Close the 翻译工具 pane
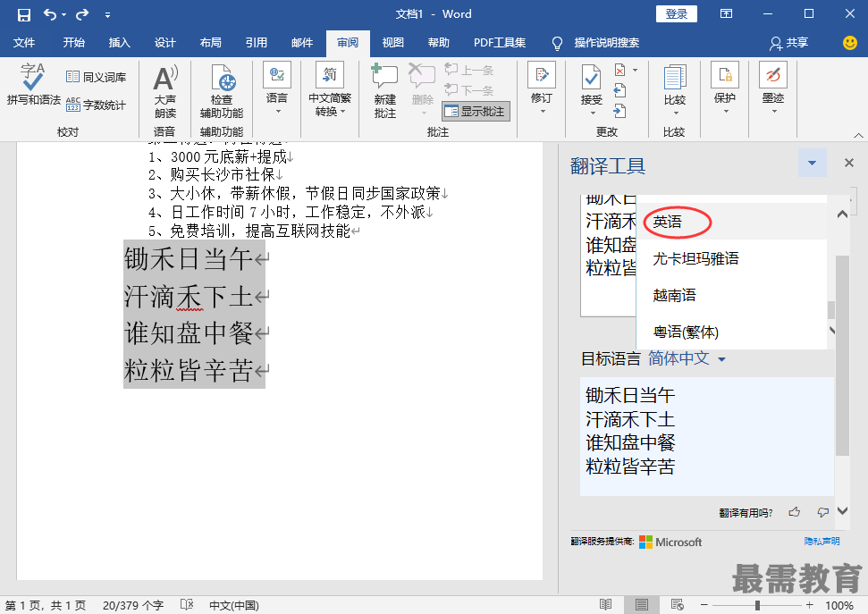The height and width of the screenshot is (614, 868). 848,163
